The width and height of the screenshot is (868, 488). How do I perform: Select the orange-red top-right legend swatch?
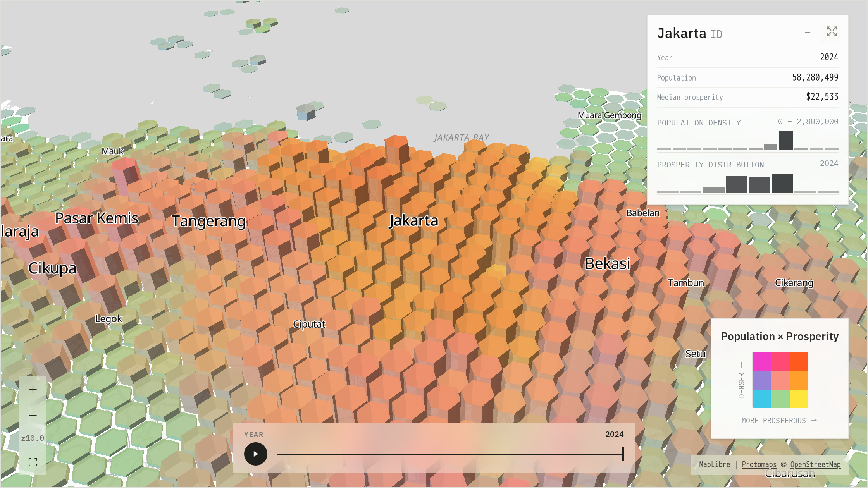pos(799,362)
